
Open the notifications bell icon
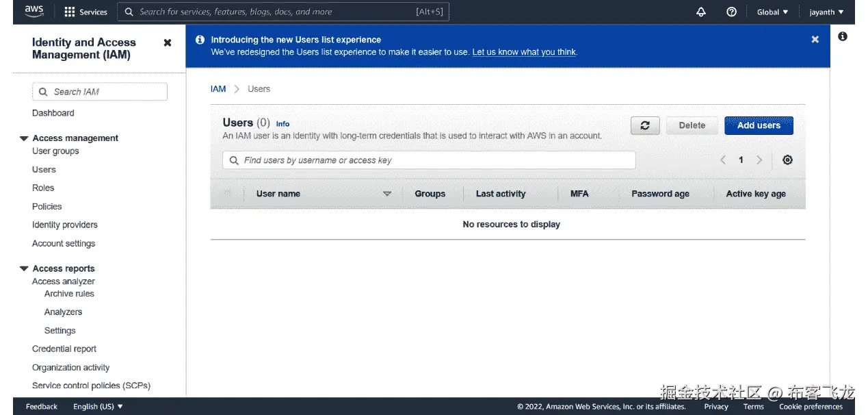[x=701, y=12]
